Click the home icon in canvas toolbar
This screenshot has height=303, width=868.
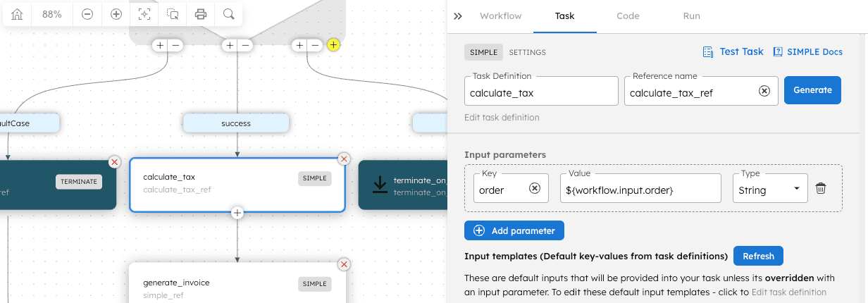click(17, 14)
